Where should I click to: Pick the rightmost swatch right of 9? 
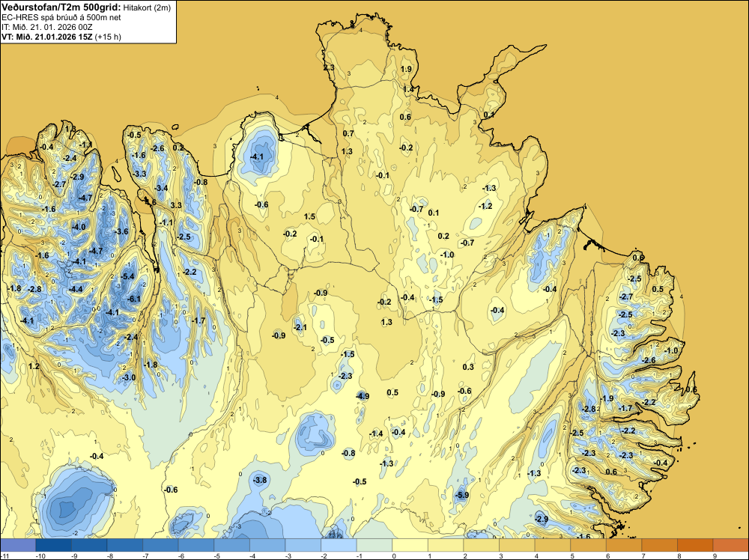point(730,545)
